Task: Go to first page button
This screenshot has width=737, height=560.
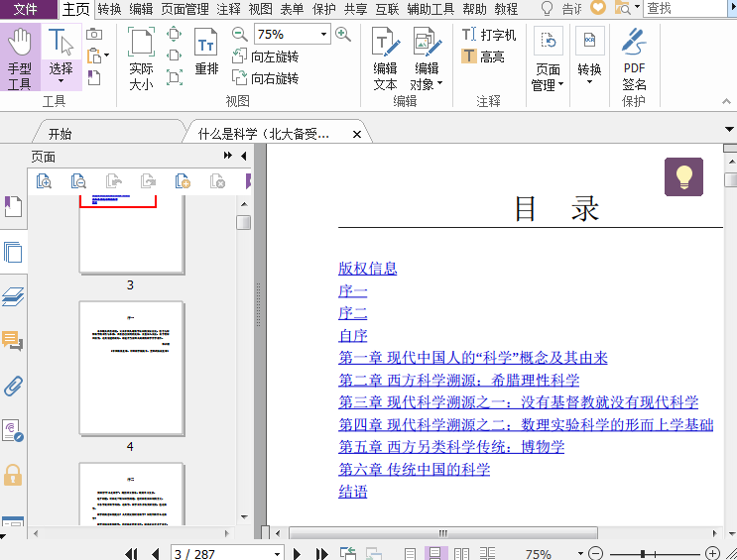Action: coord(131,554)
